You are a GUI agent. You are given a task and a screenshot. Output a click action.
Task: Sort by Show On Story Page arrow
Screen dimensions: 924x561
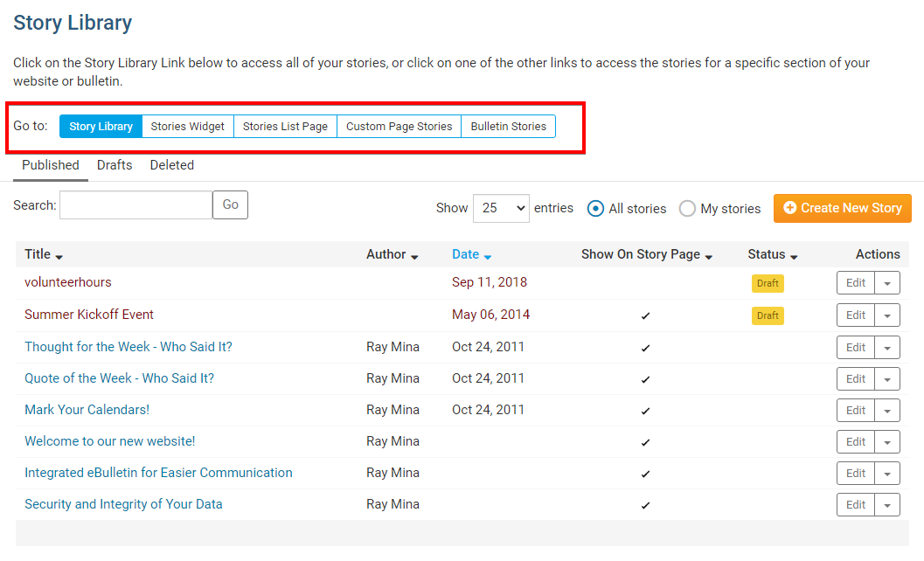pos(709,256)
